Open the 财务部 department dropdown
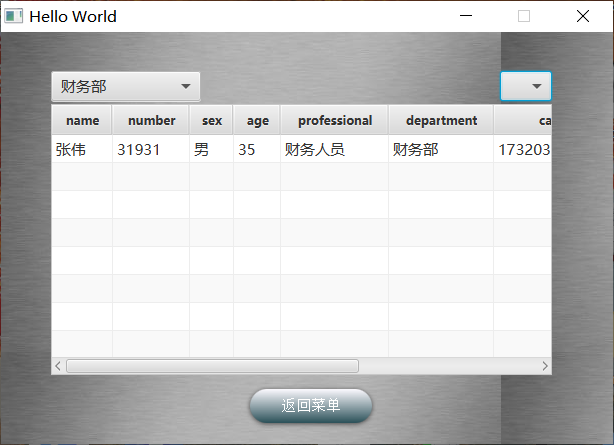The width and height of the screenshot is (614, 445). [x=125, y=87]
